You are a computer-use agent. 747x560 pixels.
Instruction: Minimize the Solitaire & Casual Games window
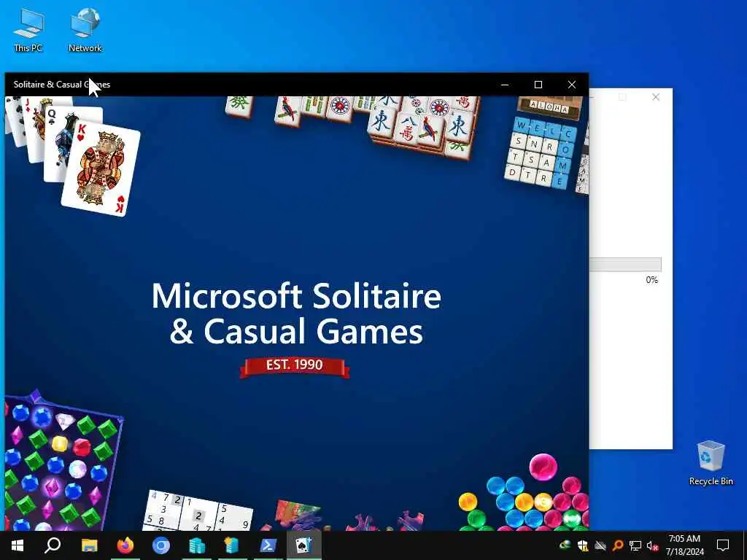coord(505,85)
